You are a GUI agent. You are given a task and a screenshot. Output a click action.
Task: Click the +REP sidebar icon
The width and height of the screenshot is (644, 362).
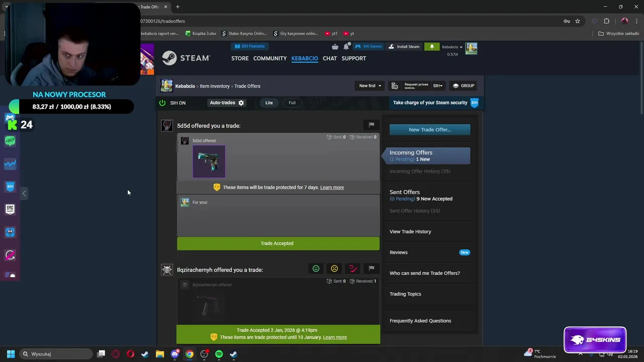click(10, 141)
